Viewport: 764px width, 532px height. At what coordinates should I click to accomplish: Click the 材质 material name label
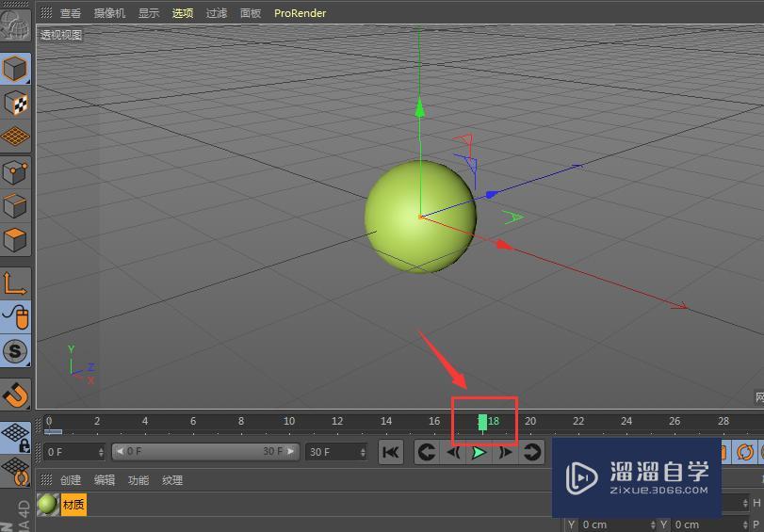[73, 505]
